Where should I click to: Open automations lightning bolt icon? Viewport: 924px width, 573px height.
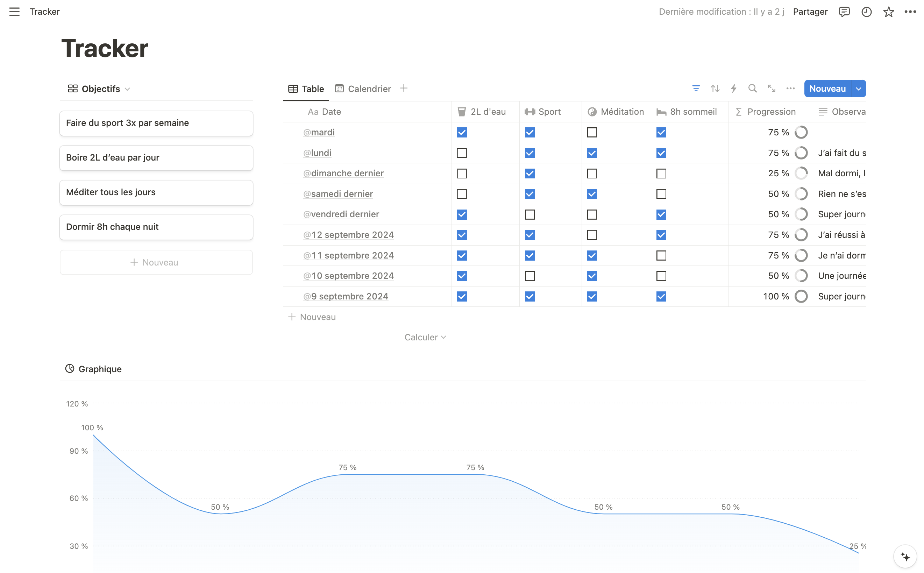[x=733, y=89]
